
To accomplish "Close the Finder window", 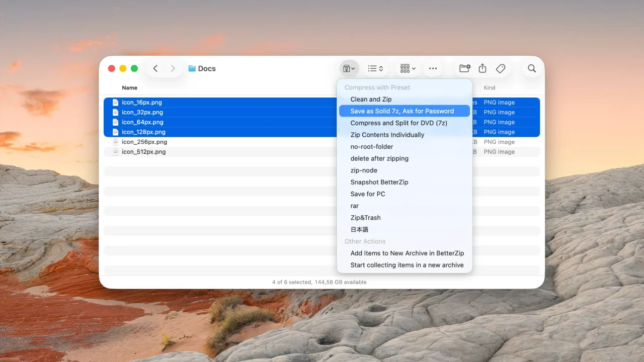I will point(112,68).
